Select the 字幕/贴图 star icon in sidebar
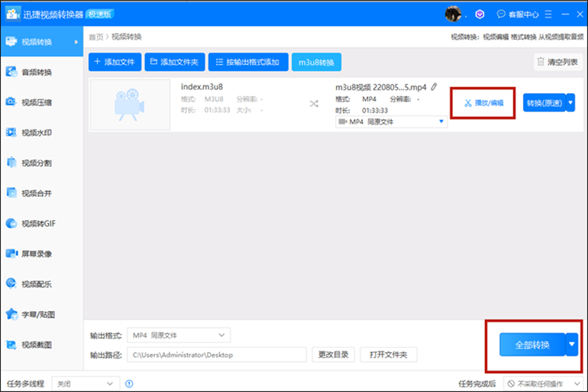The image size is (588, 392). click(11, 314)
